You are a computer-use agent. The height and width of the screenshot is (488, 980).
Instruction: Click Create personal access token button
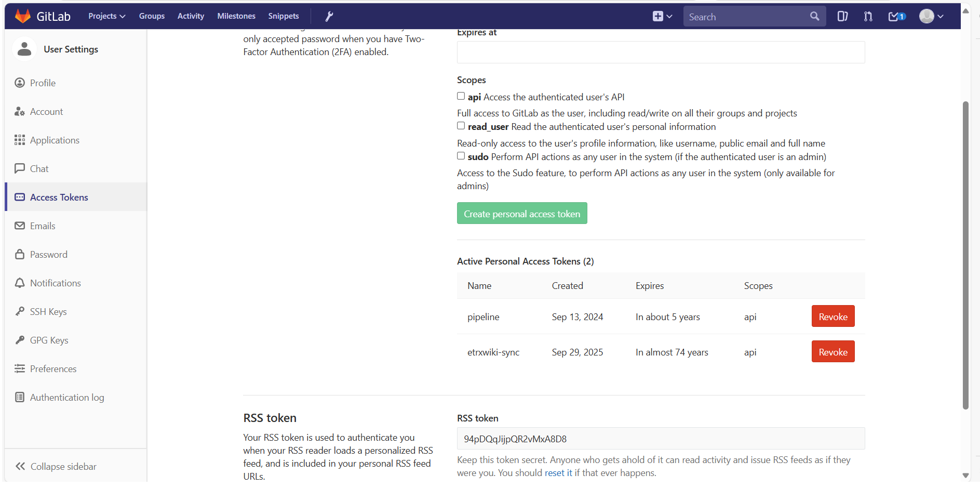point(521,214)
